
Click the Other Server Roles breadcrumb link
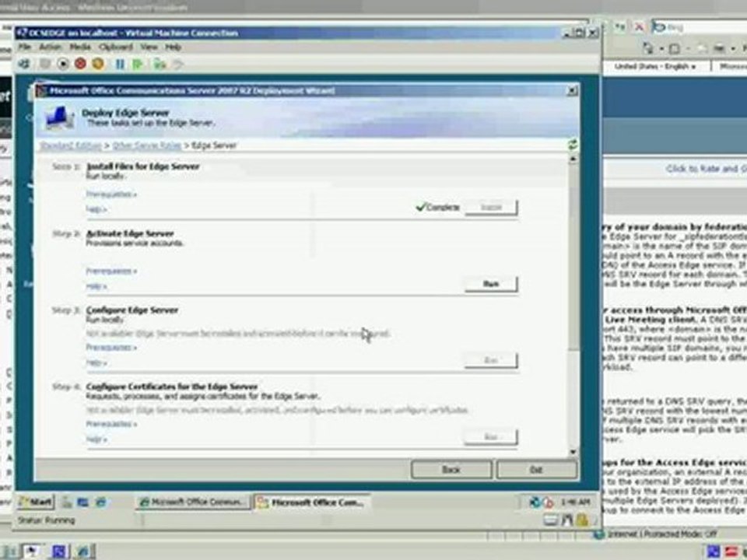tap(147, 145)
